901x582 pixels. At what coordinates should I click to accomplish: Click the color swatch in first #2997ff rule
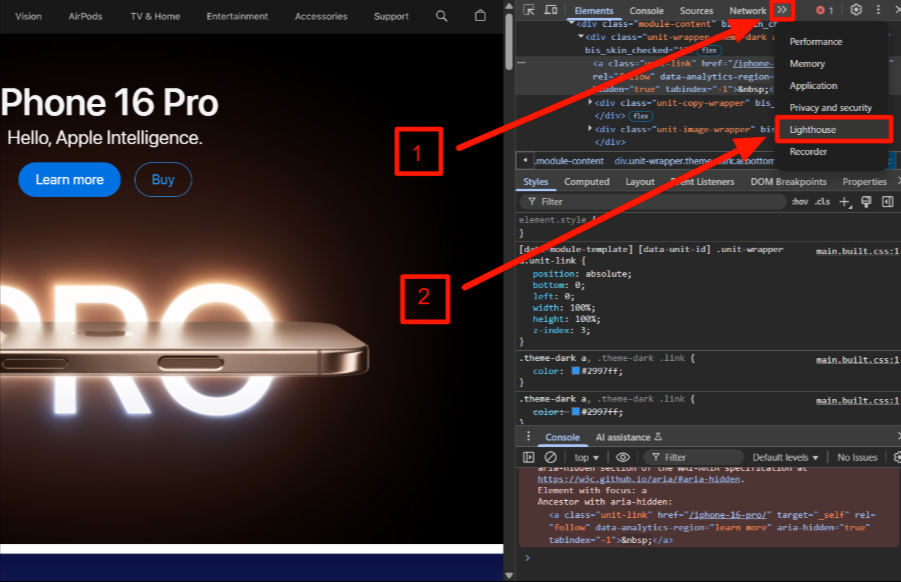coord(575,371)
